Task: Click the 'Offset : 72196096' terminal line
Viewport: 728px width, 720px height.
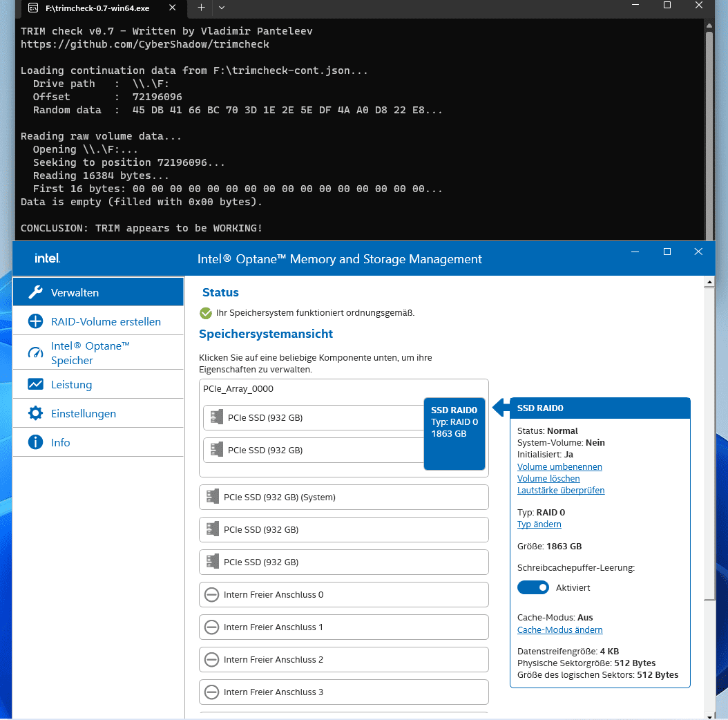Action: point(107,97)
